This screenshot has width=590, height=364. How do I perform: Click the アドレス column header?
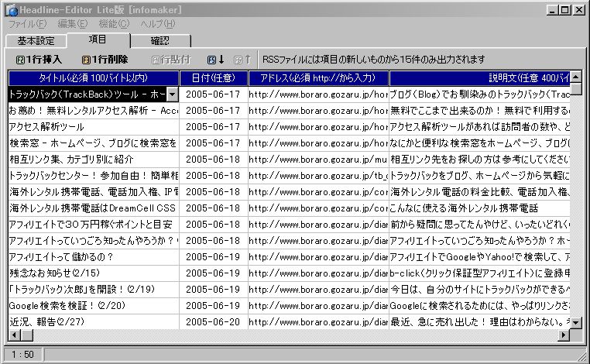click(318, 78)
